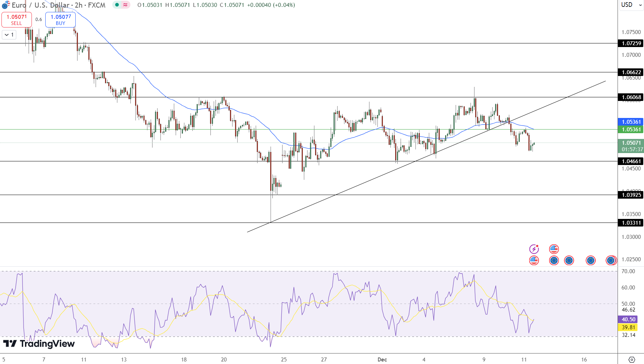Open chart settings gear icon at bottom right
This screenshot has height=364, width=644.
click(632, 359)
